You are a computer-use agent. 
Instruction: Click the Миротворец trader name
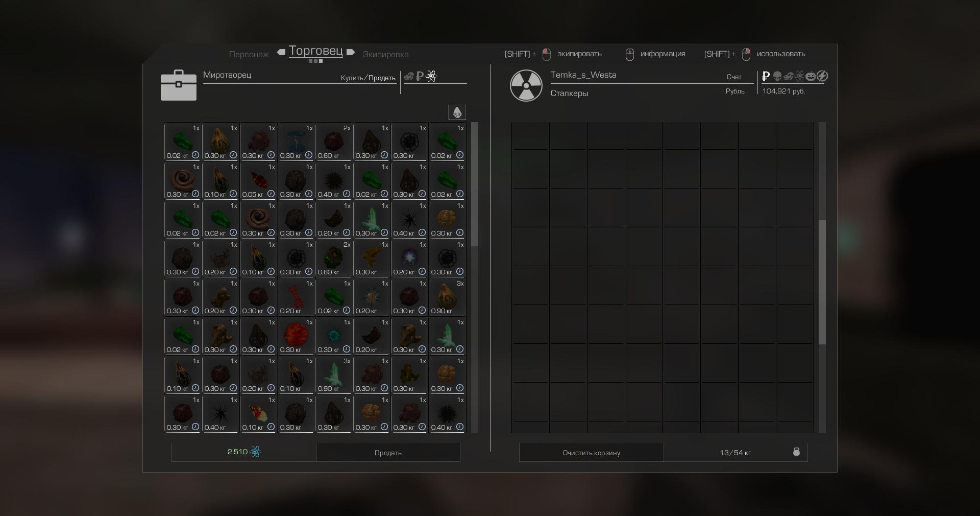[x=227, y=75]
